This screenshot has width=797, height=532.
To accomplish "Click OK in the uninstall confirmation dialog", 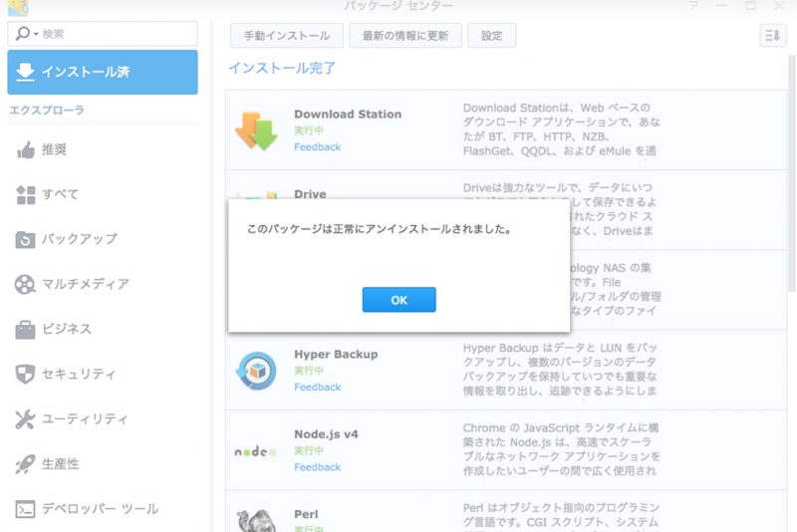I will [399, 300].
